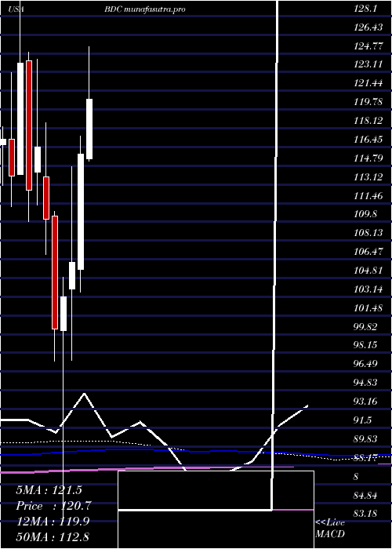Image resolution: width=392 pixels, height=549 pixels.
Task: Click the 103.14 price axis label
Action: point(368,289)
